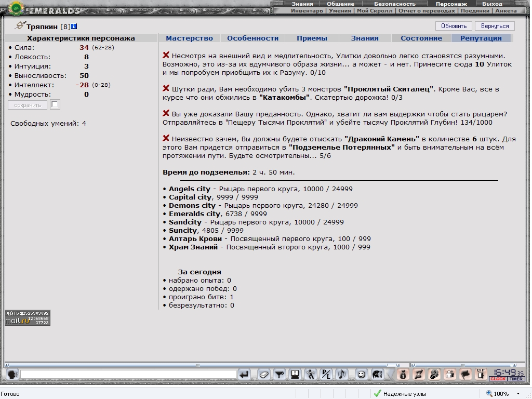Viewport: 532px width, 399px height.
Task: Click into the chat text input field
Action: tap(128, 375)
